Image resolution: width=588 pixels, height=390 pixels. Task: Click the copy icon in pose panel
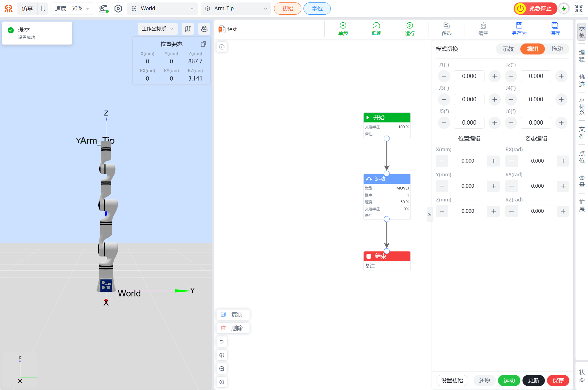(203, 44)
